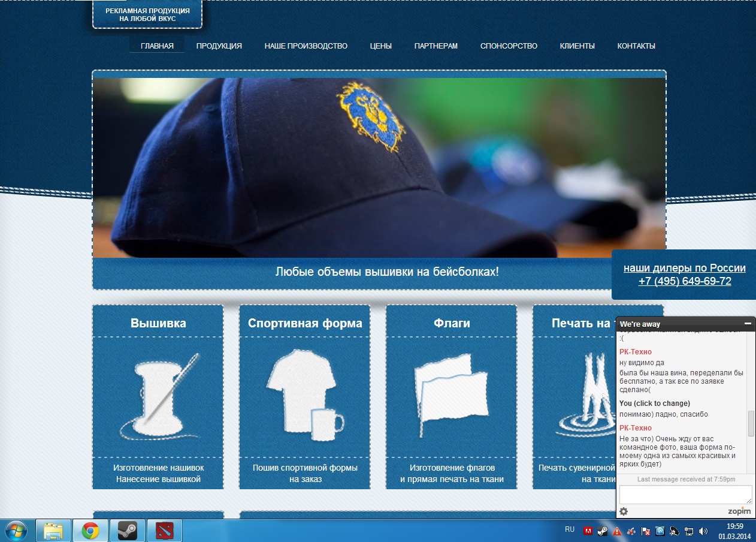This screenshot has height=542, width=756.
Task: Click the red-ball tray icon beside the warning triangle
Action: [x=631, y=531]
